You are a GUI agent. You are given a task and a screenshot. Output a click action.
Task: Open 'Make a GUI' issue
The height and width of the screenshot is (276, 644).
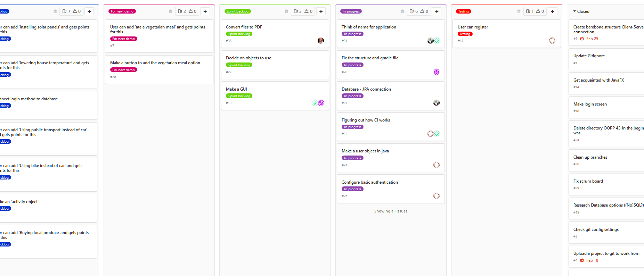236,89
